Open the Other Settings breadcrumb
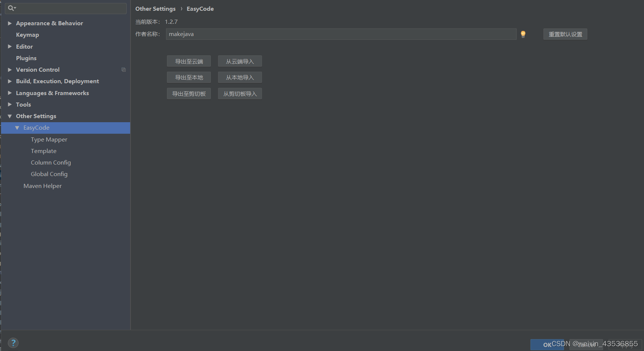Screen dimensions: 644x351 coord(155,9)
